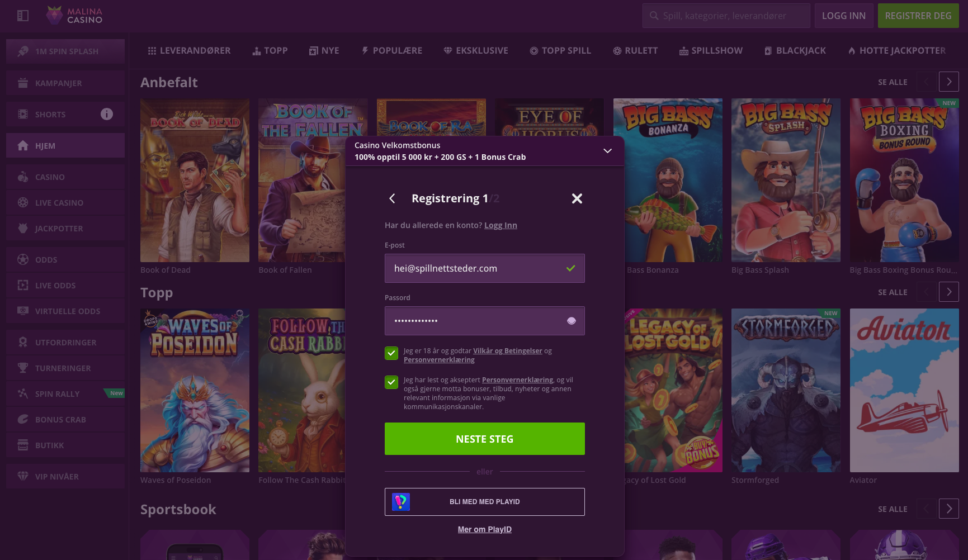Select the Blackjack category tab

(795, 51)
